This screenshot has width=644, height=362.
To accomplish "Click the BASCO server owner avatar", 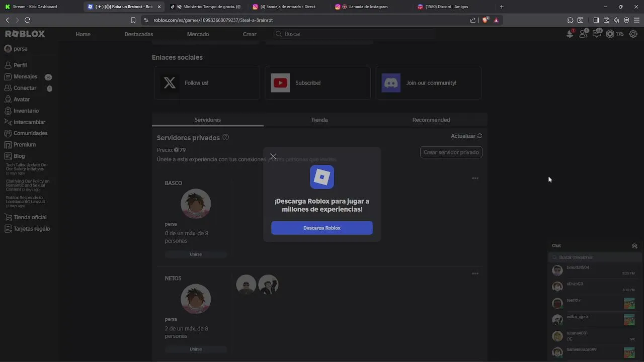I will (x=196, y=204).
